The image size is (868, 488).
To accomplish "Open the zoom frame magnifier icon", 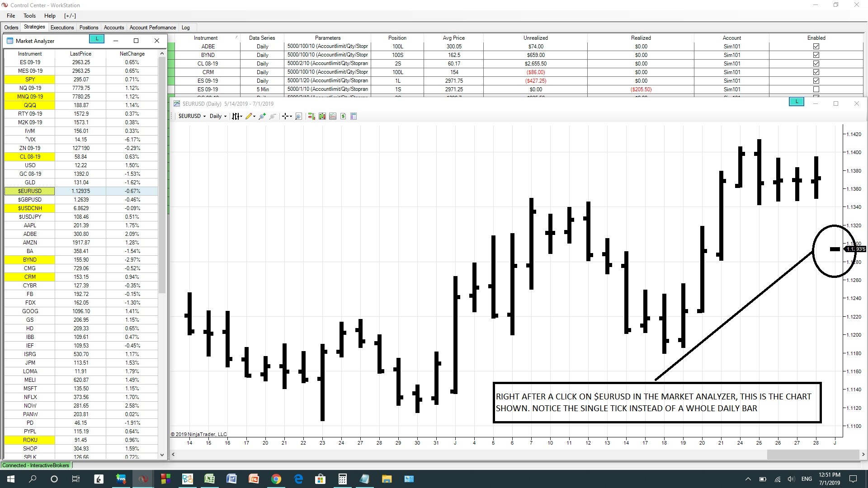I will tap(298, 116).
